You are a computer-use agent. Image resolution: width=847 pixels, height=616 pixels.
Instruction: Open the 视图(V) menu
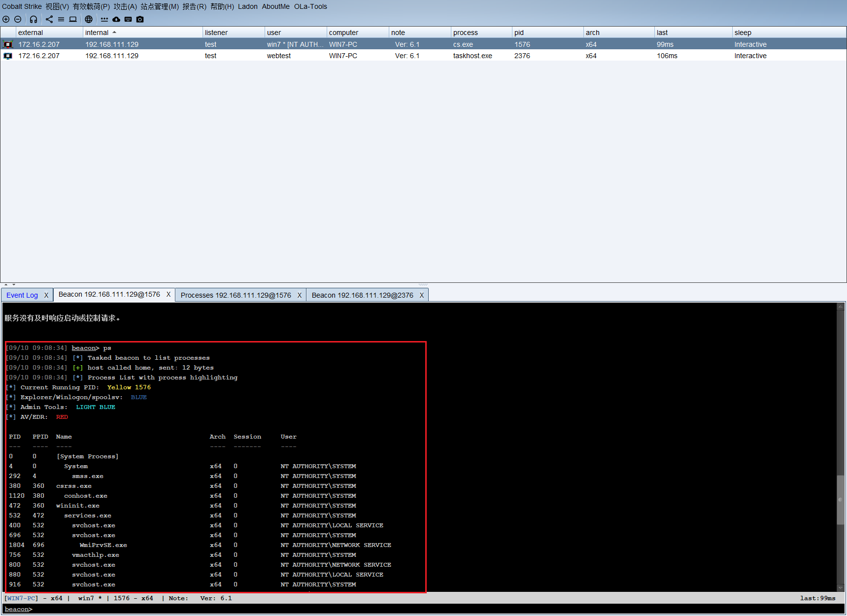tap(57, 6)
